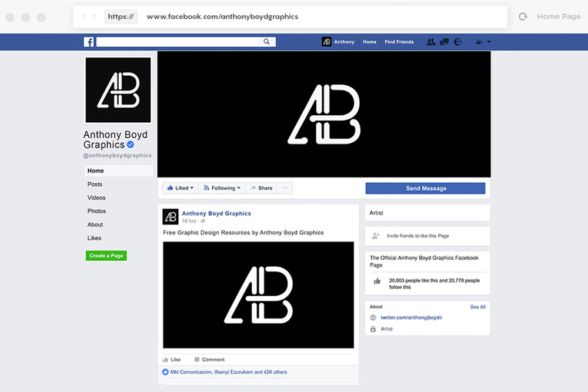Click the search magnifier icon

(266, 42)
